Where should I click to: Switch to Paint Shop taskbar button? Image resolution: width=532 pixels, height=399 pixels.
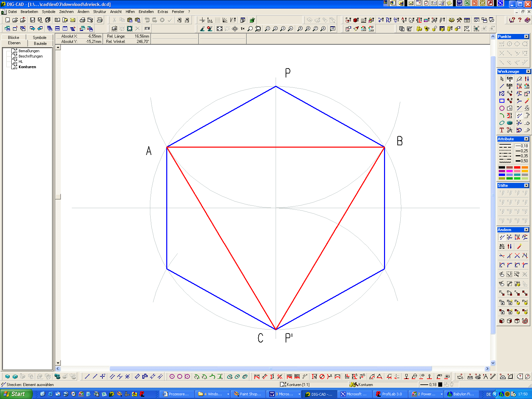coord(249,394)
